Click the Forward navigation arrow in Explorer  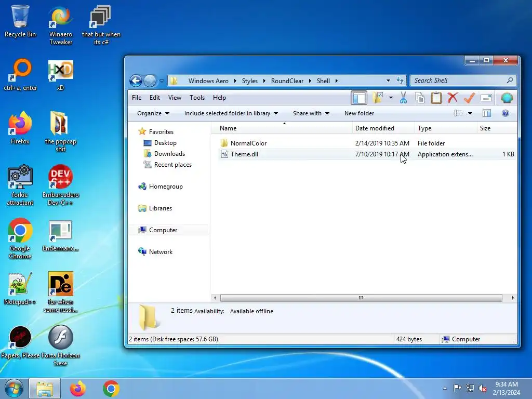tap(150, 81)
